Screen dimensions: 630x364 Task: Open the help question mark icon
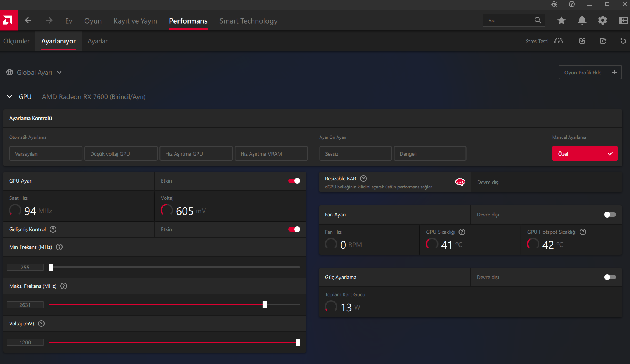click(x=572, y=4)
